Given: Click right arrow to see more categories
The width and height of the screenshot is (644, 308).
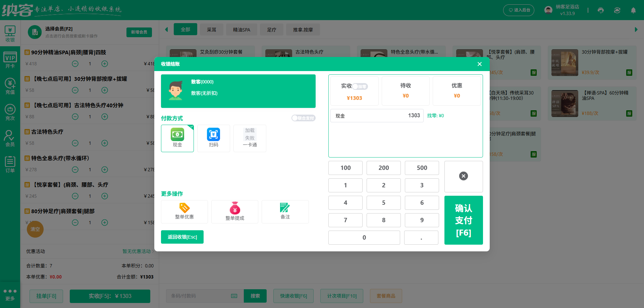Looking at the screenshot, I should click(636, 29).
